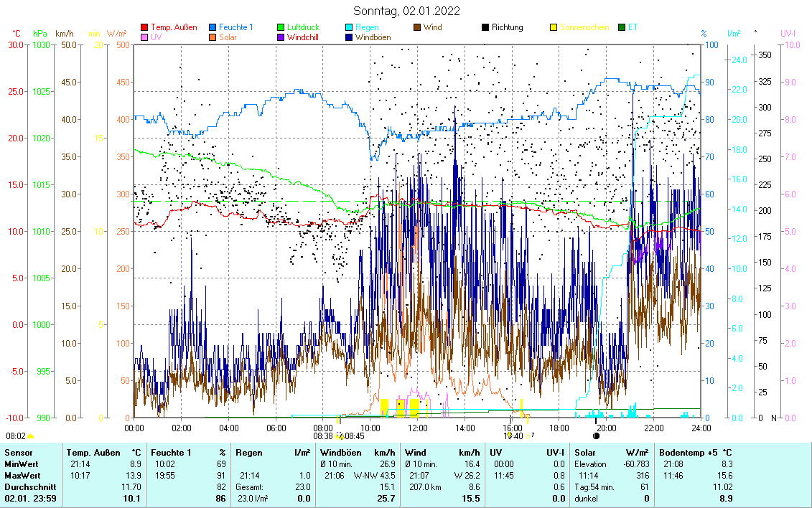Click the green Luftdruck legend square

click(x=281, y=28)
